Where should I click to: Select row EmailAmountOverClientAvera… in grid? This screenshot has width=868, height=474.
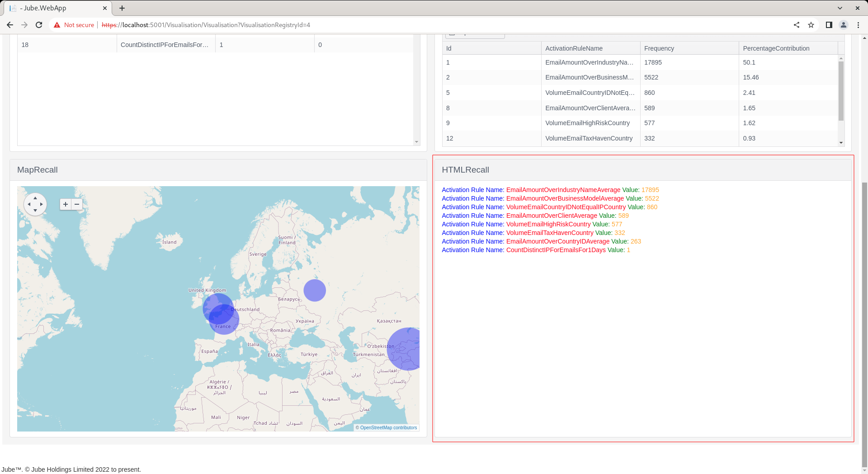(x=640, y=108)
